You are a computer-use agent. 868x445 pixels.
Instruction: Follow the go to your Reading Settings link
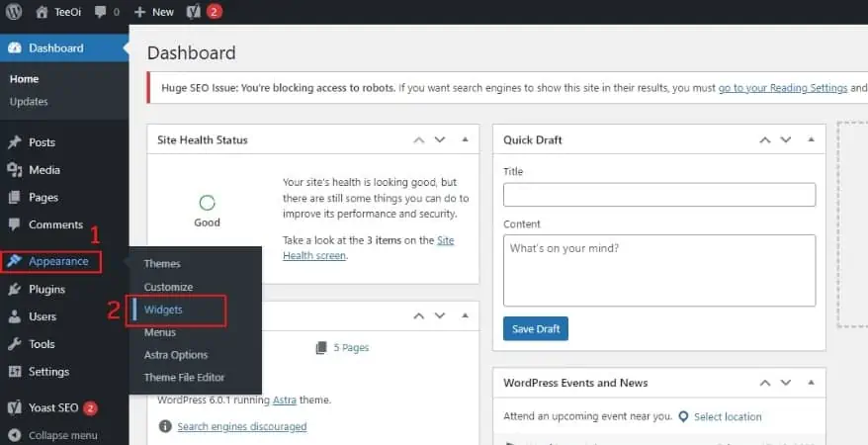tap(783, 88)
